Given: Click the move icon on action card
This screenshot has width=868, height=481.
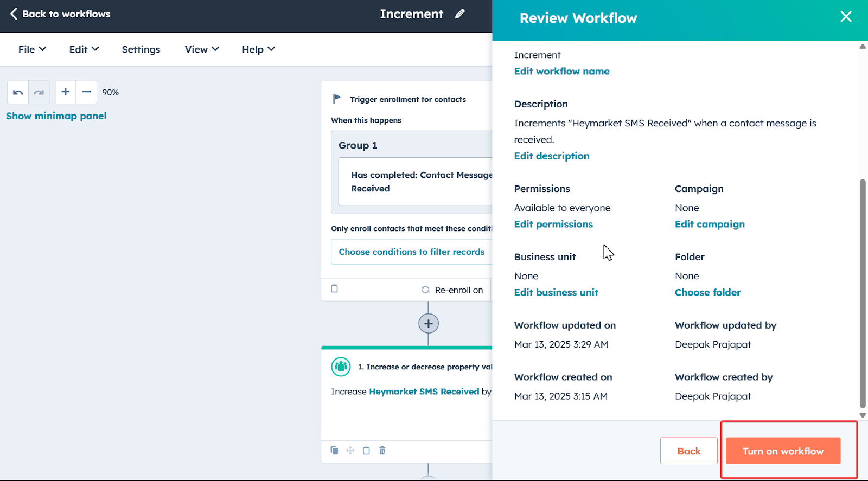Looking at the screenshot, I should coord(350,451).
